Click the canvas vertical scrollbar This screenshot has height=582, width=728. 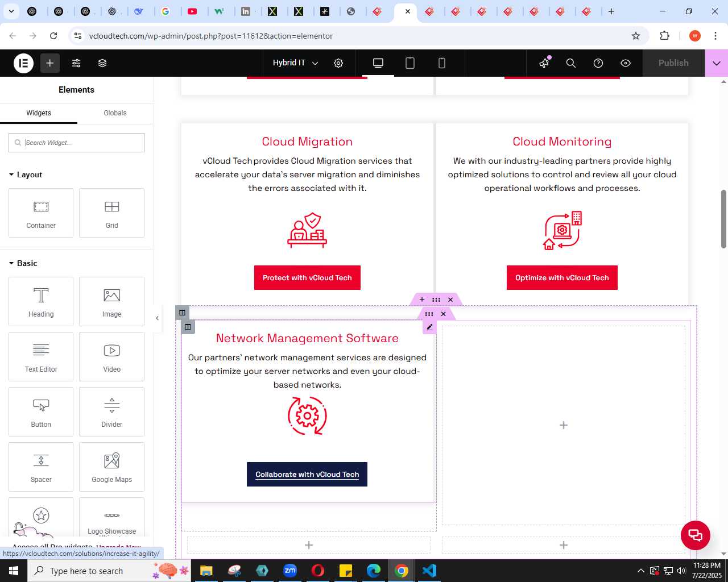723,219
